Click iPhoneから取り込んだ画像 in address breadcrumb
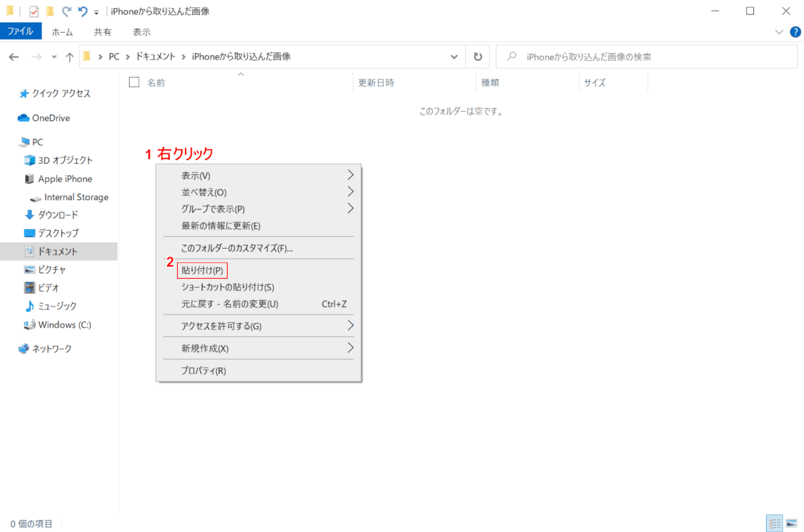This screenshot has width=804, height=532. pos(242,57)
